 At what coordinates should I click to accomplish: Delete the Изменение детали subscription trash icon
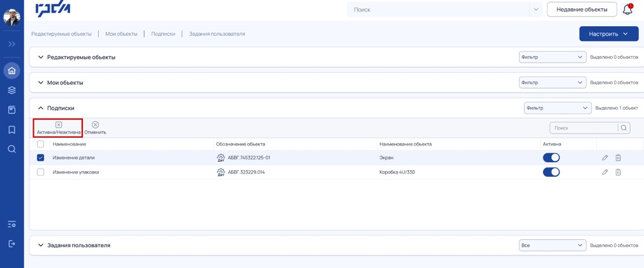pyautogui.click(x=618, y=158)
